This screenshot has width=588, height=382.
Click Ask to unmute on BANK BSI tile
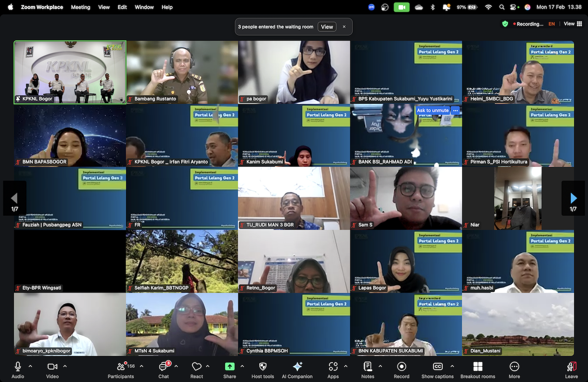432,110
